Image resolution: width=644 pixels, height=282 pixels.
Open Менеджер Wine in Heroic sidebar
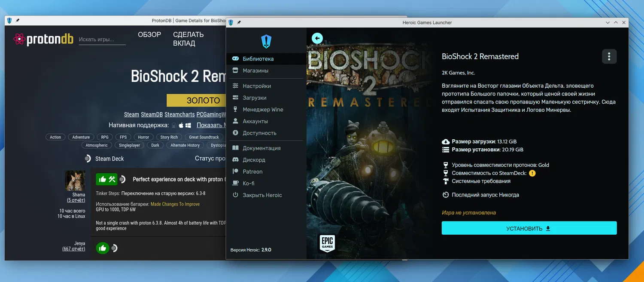266,110
